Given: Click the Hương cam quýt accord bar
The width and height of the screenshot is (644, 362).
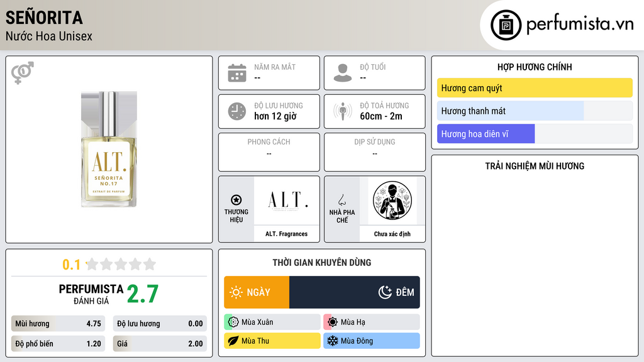Looking at the screenshot, I should tap(535, 88).
